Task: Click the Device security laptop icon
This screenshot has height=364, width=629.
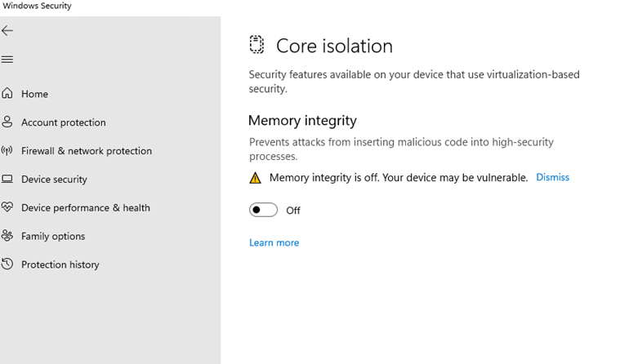Action: 7,179
